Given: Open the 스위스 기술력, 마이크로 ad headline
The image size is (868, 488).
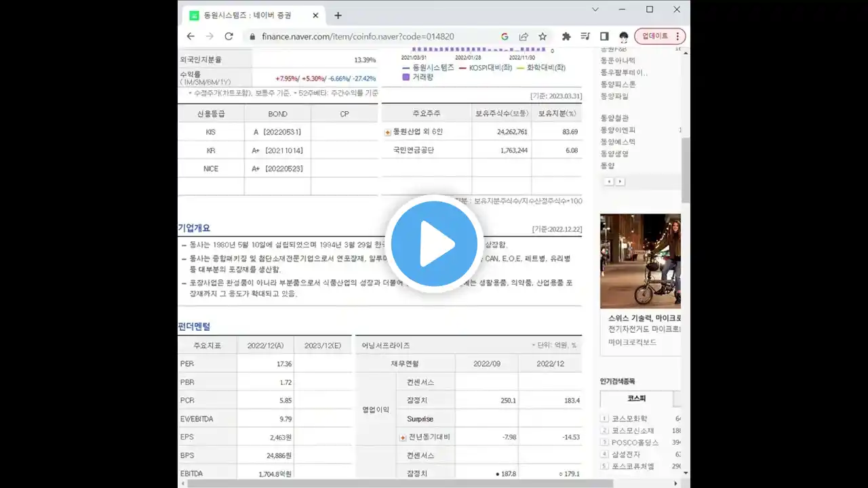Looking at the screenshot, I should pos(644,318).
